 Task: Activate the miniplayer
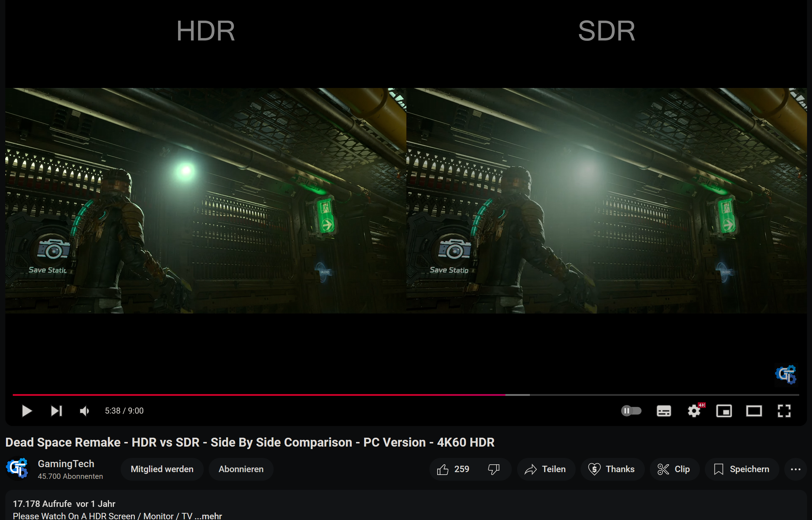click(x=724, y=411)
